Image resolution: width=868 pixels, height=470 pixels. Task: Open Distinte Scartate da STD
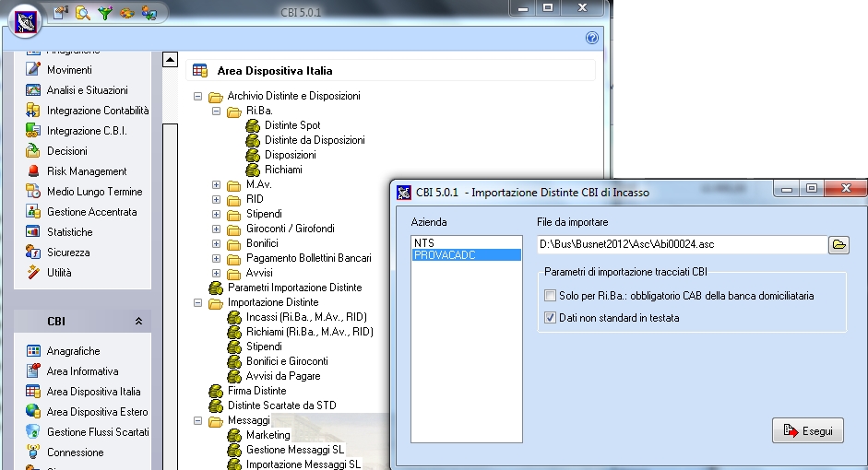point(281,405)
